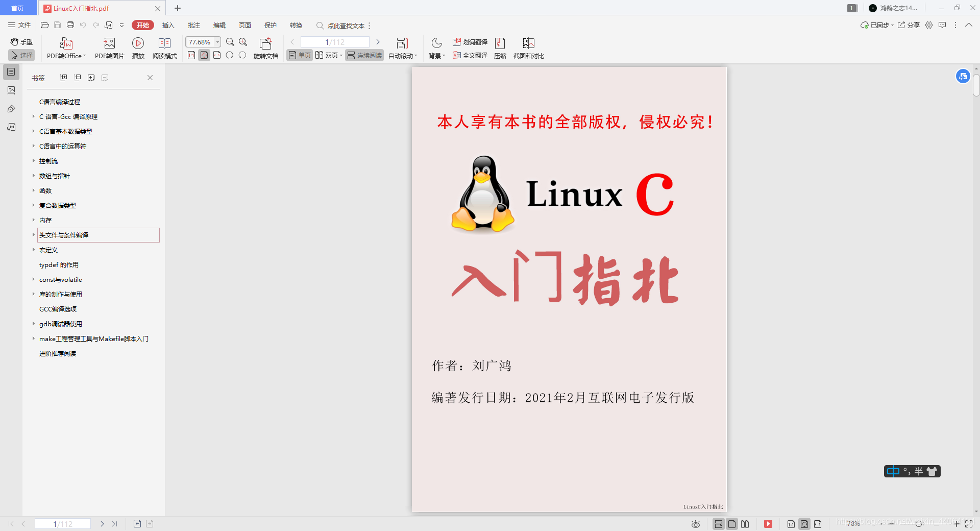Click the zoom in magnifier icon
This screenshot has width=980, height=531.
pos(243,42)
